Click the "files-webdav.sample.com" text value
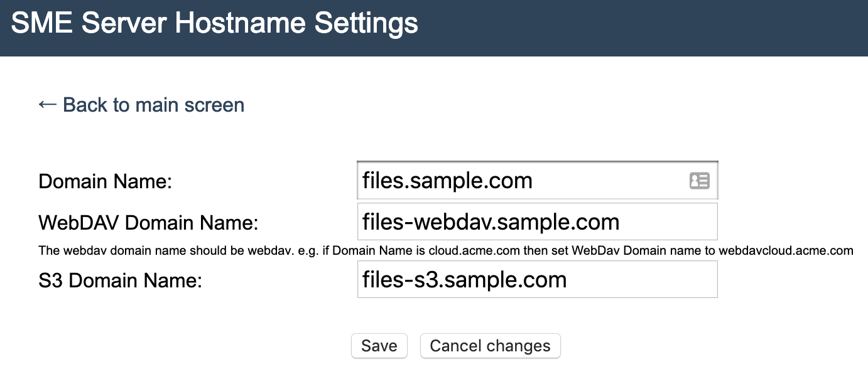This screenshot has width=868, height=384. [x=491, y=221]
